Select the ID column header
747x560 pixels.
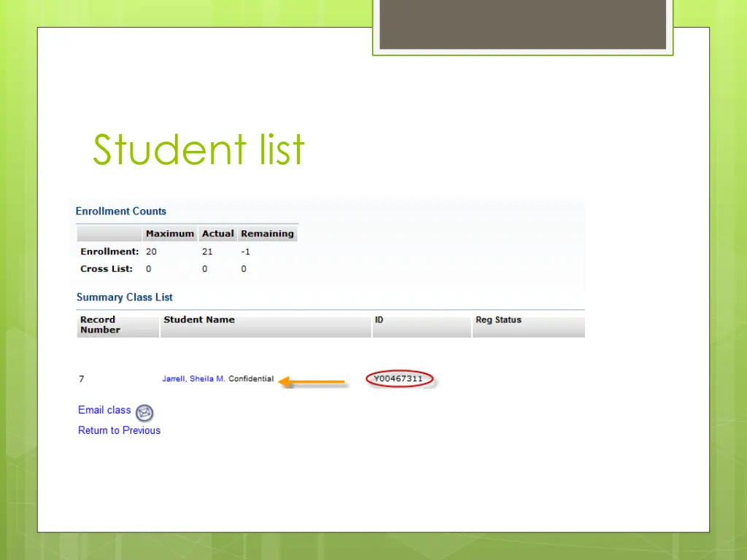(379, 319)
